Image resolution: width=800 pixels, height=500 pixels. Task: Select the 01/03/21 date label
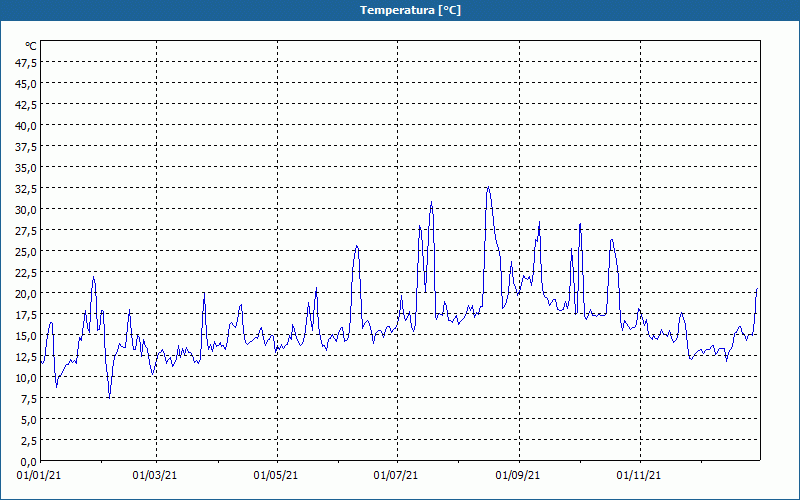155,476
